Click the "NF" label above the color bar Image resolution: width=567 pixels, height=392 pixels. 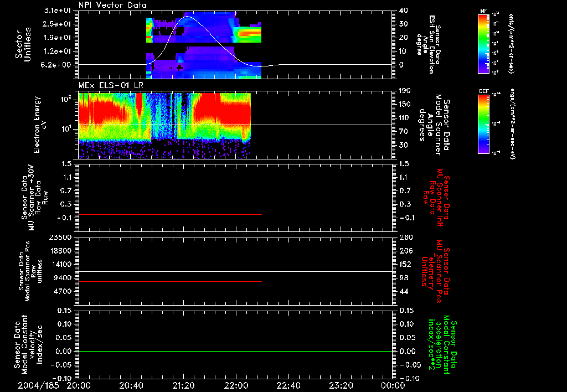(483, 11)
